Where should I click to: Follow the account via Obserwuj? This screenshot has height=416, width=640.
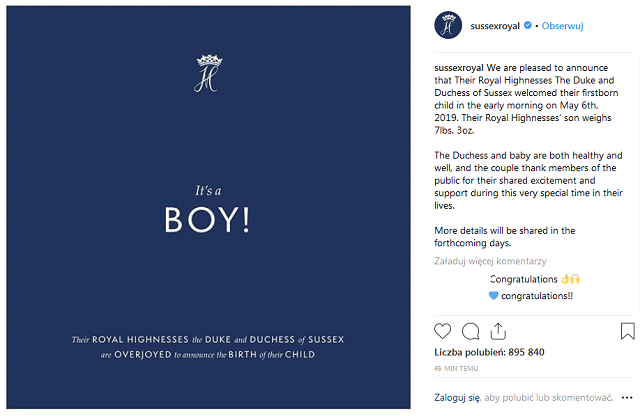coord(564,25)
